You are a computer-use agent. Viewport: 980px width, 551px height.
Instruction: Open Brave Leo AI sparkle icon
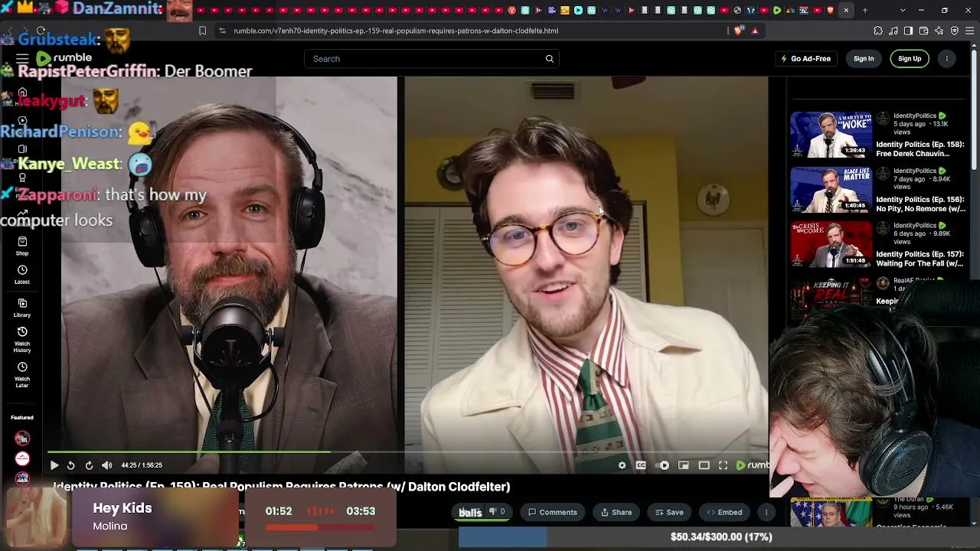pyautogui.click(x=939, y=31)
